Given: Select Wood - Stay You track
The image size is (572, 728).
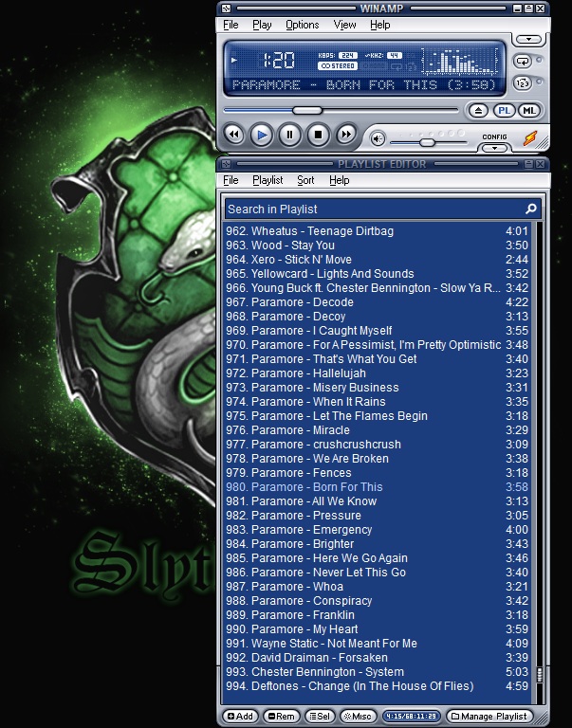Looking at the screenshot, I should coord(377,246).
